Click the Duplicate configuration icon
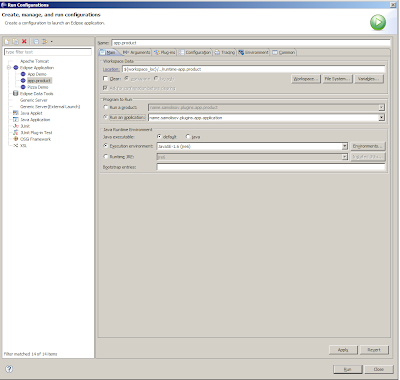Image resolution: width=400 pixels, height=380 pixels. click(x=15, y=42)
